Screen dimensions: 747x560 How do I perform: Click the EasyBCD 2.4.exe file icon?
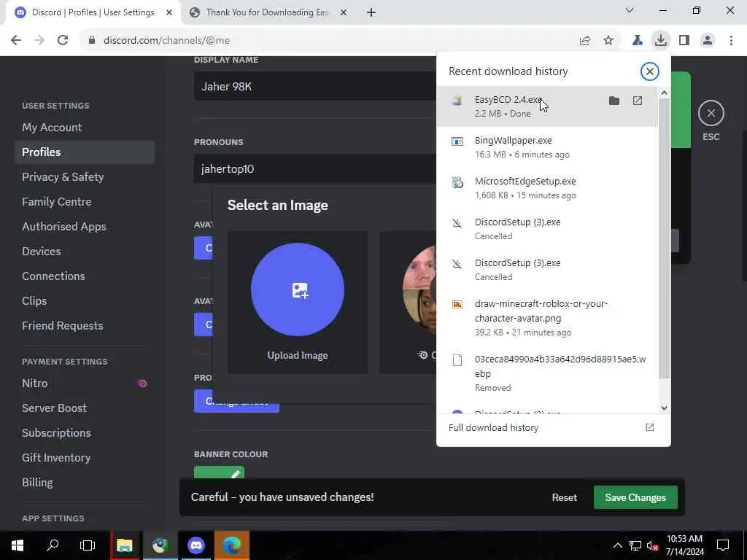click(457, 101)
